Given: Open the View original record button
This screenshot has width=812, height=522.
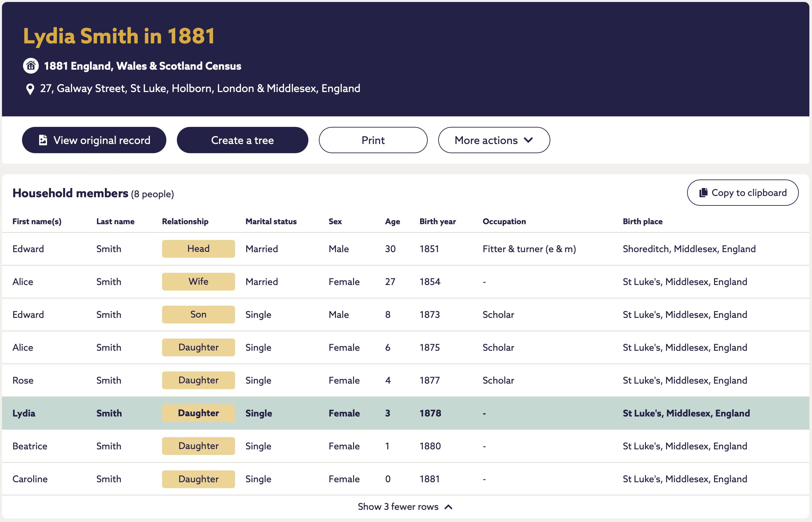Looking at the screenshot, I should tap(94, 140).
